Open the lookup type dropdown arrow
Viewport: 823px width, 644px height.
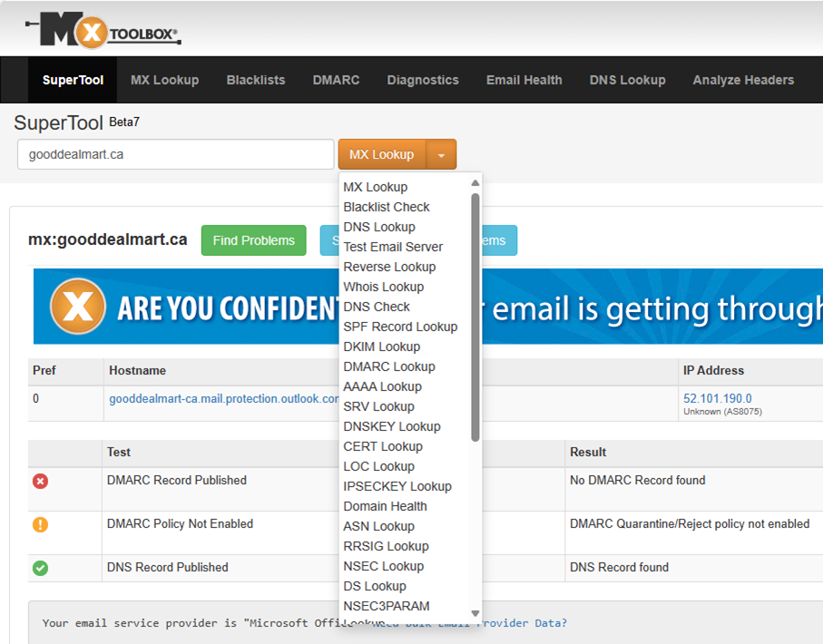coord(441,155)
